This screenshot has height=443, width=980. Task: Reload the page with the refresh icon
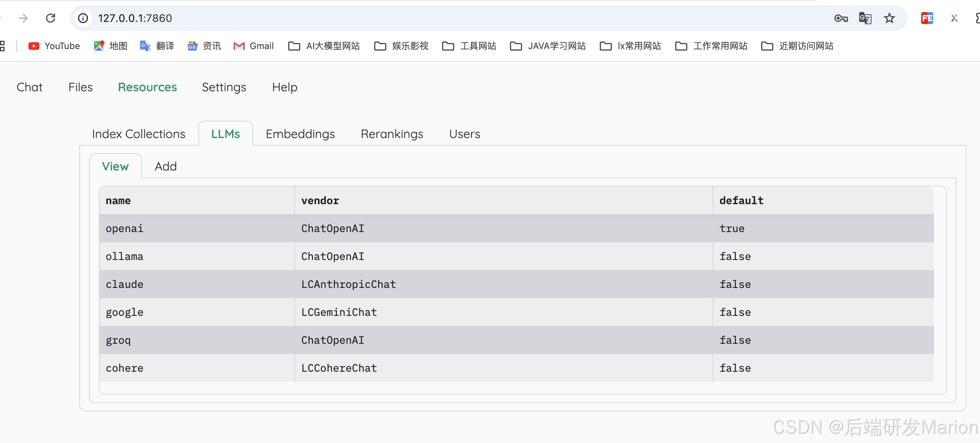point(51,18)
